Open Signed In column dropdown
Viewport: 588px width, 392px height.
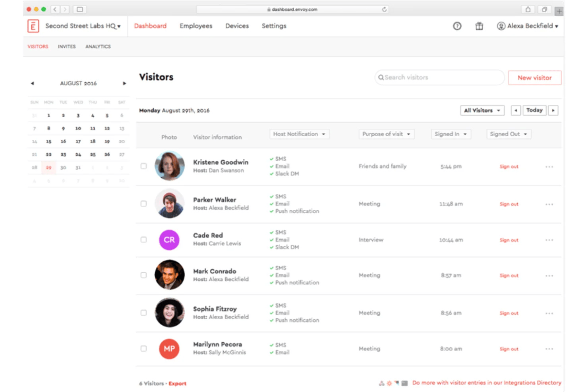pos(451,134)
